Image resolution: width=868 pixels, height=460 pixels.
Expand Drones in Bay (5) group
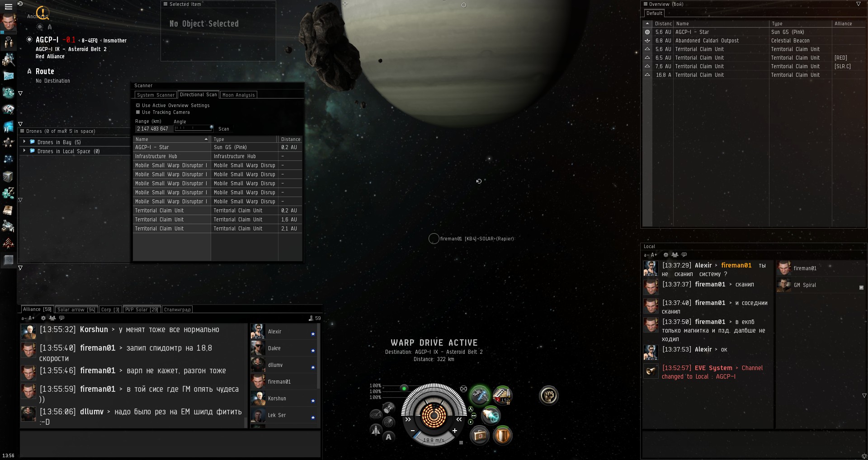[x=24, y=141]
